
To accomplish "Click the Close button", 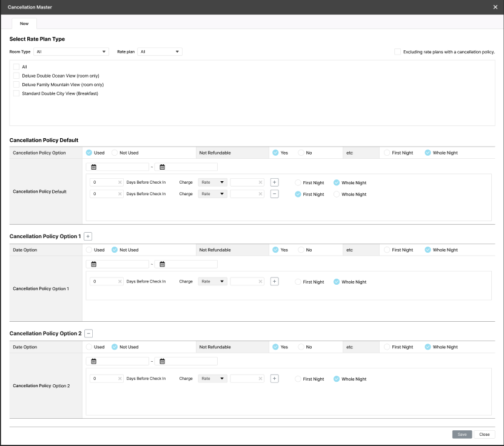I will pyautogui.click(x=484, y=434).
